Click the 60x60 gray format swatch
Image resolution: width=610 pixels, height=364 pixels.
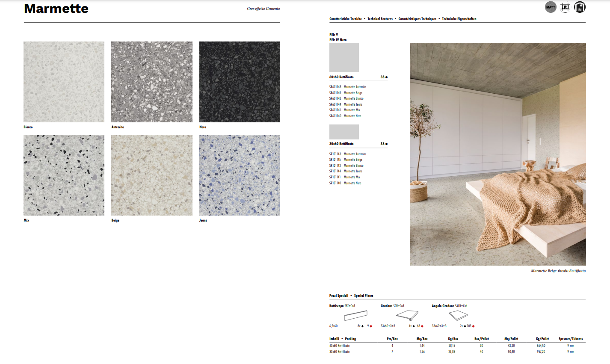pos(344,57)
